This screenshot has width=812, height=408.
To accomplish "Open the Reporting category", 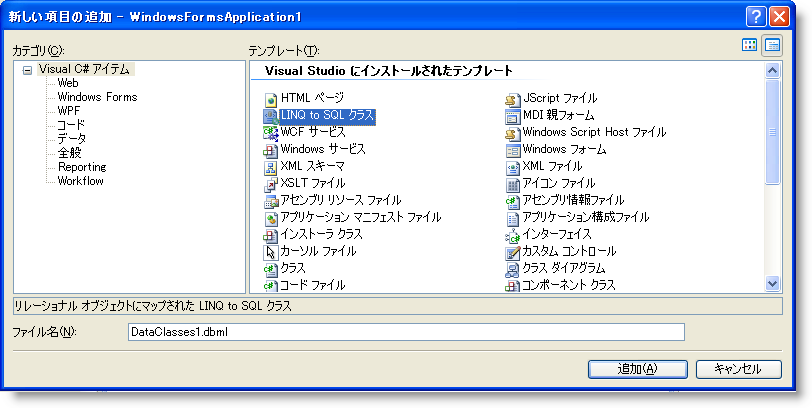I will (x=82, y=167).
